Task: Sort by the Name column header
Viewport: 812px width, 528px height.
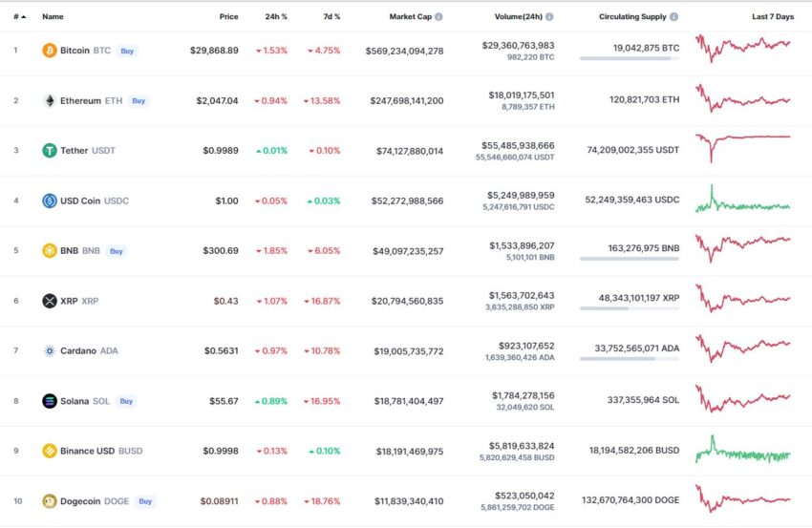Action: click(53, 16)
